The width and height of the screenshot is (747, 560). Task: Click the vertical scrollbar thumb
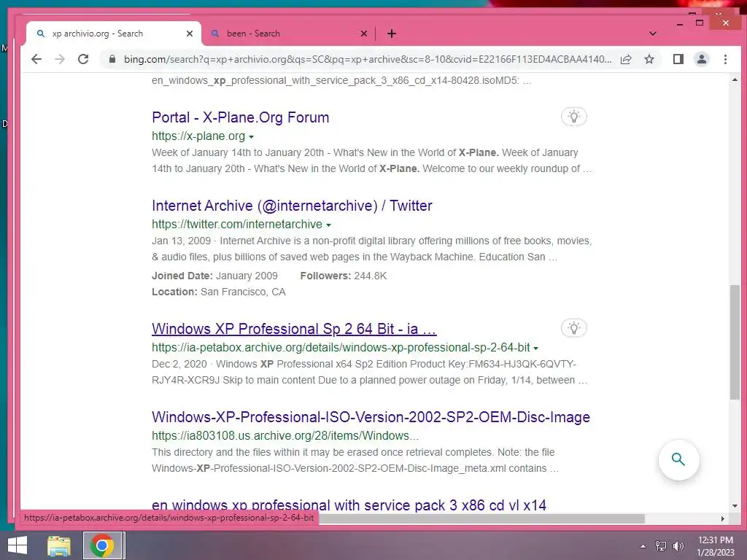point(735,342)
